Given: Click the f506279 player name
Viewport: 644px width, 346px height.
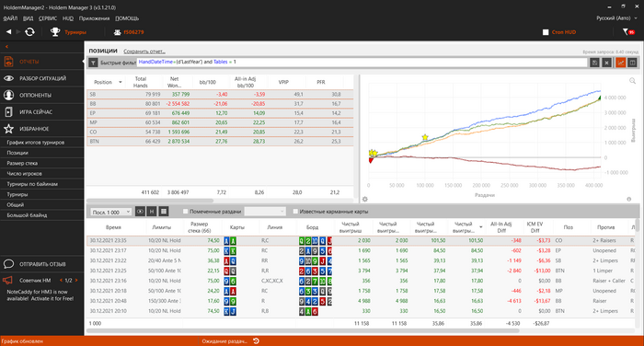Looking at the screenshot, I should [x=133, y=32].
